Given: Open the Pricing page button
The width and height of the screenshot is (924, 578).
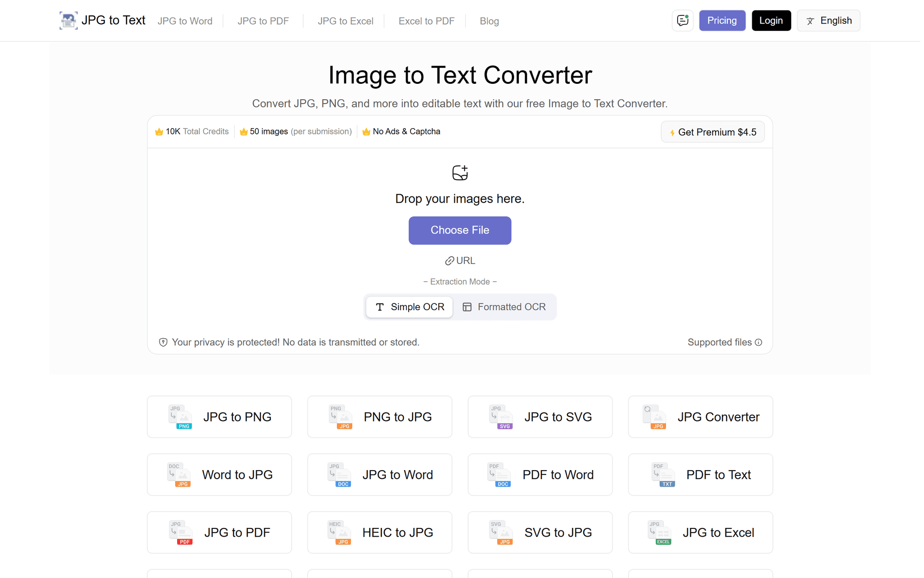Looking at the screenshot, I should pyautogui.click(x=722, y=21).
